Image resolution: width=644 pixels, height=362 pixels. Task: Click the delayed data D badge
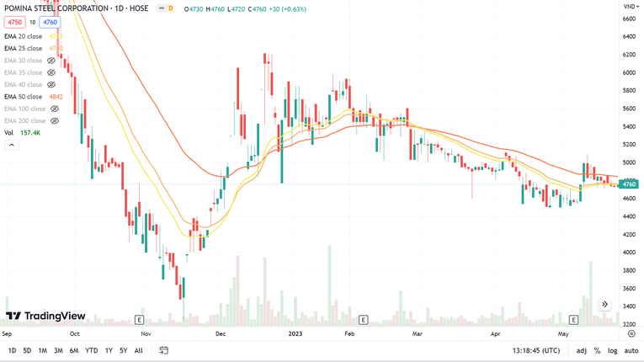click(x=168, y=8)
